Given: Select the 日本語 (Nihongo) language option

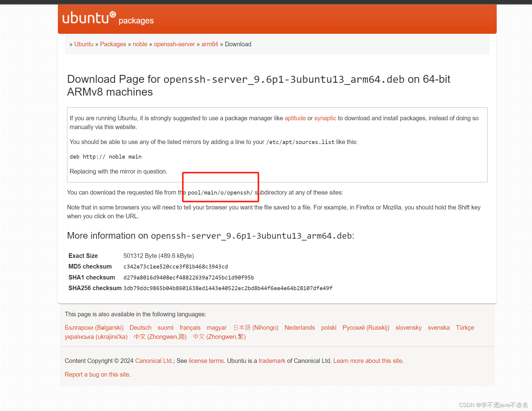Looking at the screenshot, I should click(256, 327).
